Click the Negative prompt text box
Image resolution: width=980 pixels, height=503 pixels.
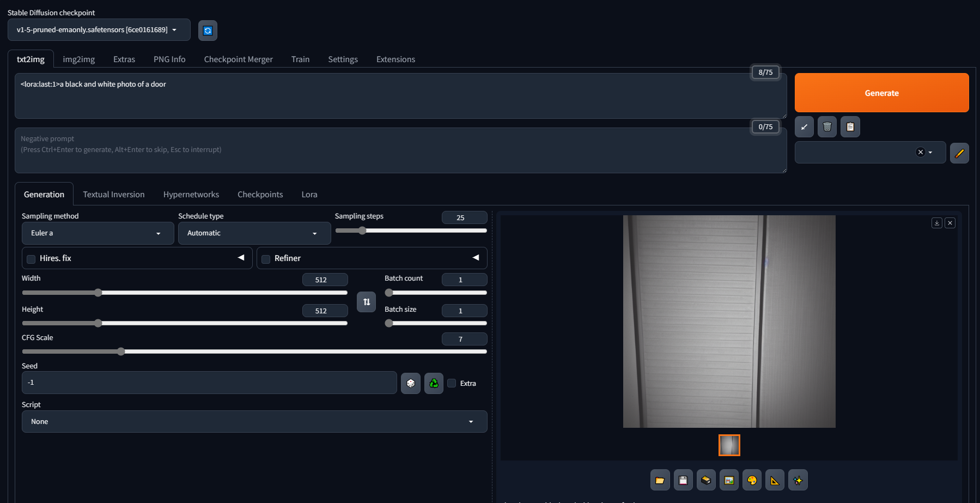pyautogui.click(x=401, y=151)
